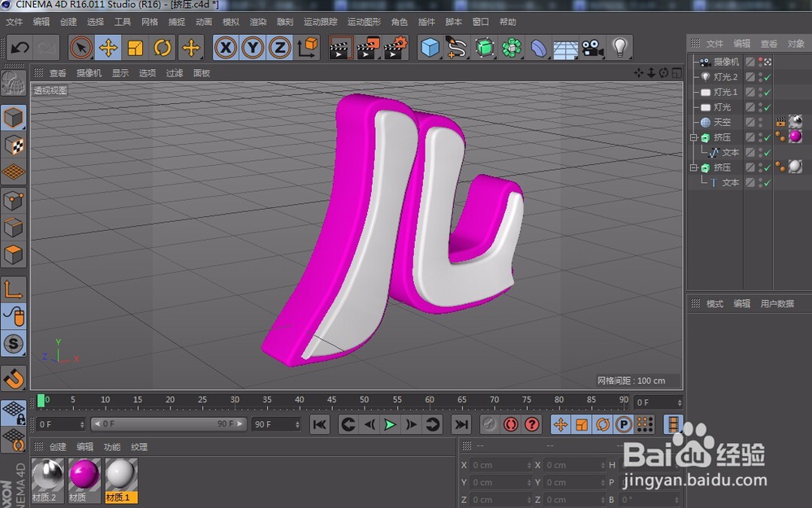The height and width of the screenshot is (508, 812).
Task: Expand the second 挤压 tree item
Action: (x=693, y=167)
